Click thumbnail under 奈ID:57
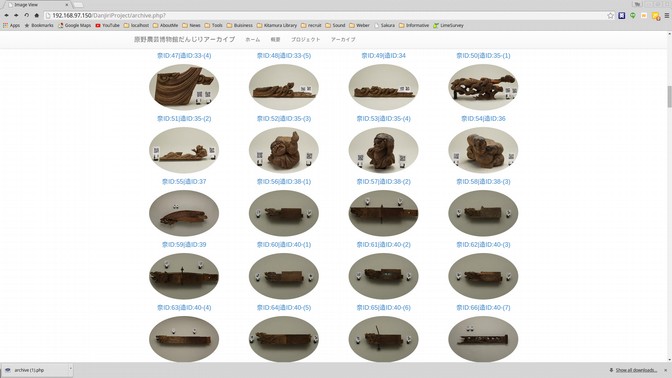This screenshot has height=378, width=672. (384, 213)
